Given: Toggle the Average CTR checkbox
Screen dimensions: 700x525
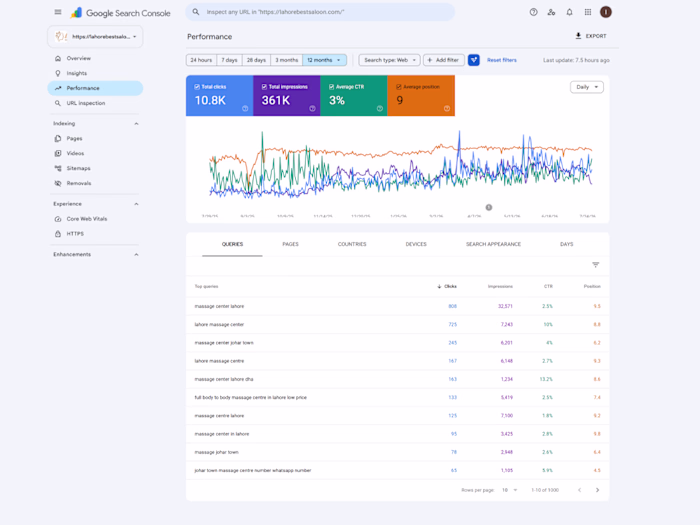Looking at the screenshot, I should click(331, 87).
